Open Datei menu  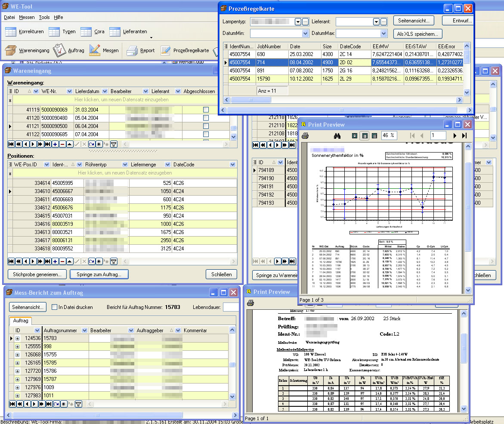9,17
